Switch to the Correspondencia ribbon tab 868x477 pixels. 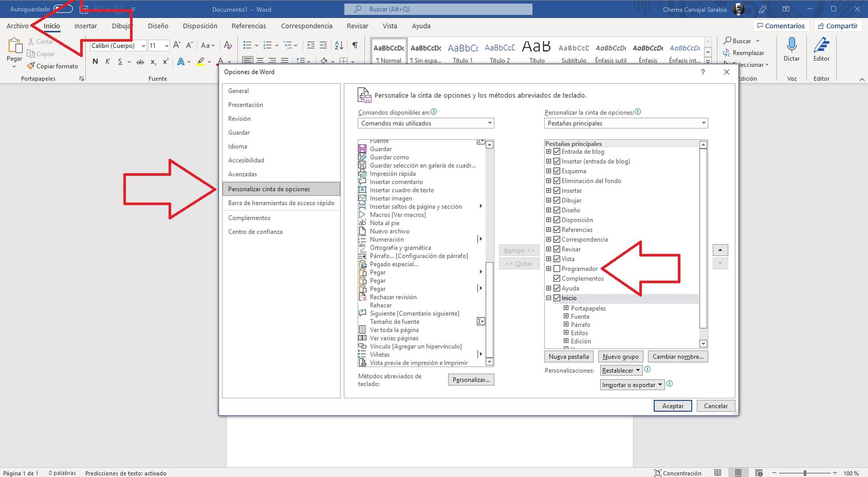pos(306,26)
